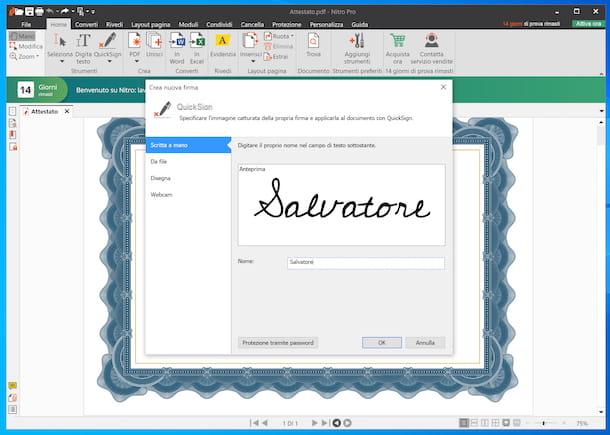Screen dimensions: 610x435
Task: Collapse the ribbon with small arrow
Action: tap(601, 74)
